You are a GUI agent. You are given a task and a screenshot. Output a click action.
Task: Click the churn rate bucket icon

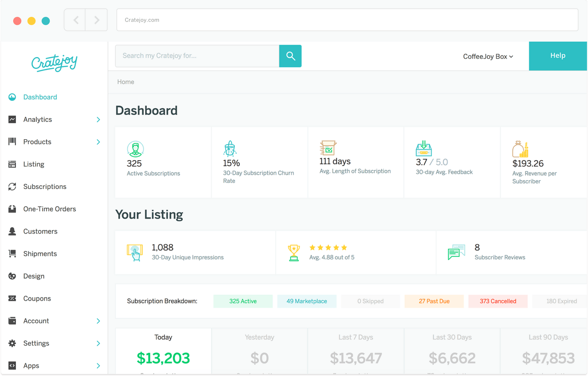(230, 148)
